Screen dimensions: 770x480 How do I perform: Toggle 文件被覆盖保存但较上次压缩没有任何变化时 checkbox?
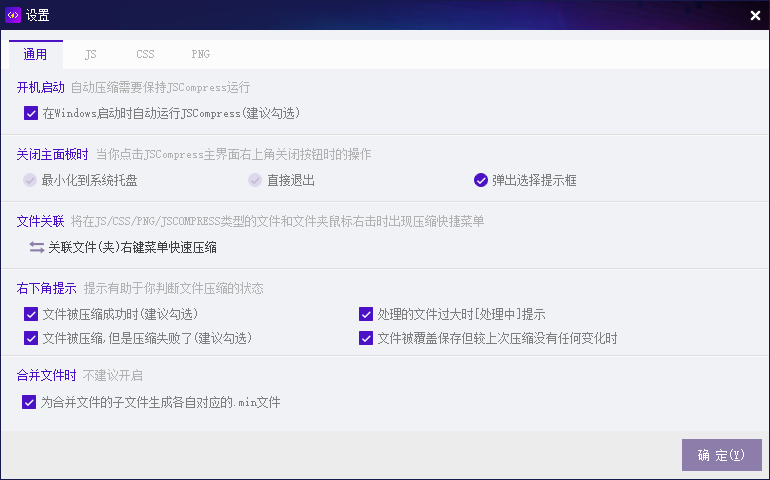tap(366, 338)
